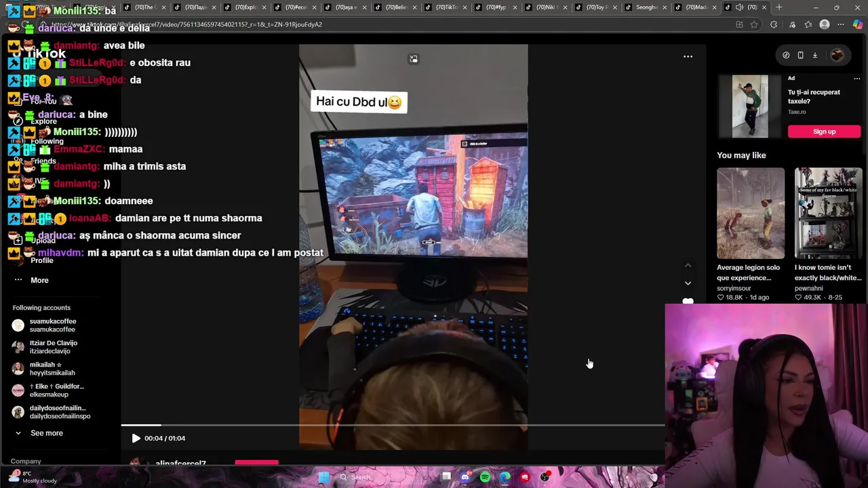Open the browser settings three-dot menu
This screenshot has height=488, width=868.
tap(841, 24)
